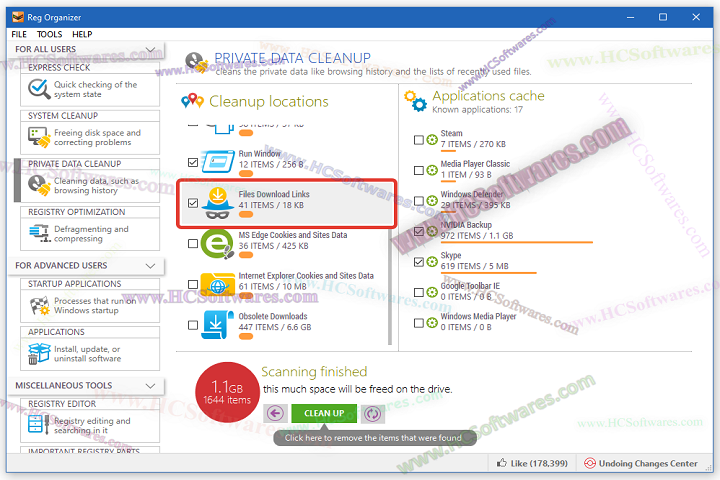Open the Express Check magnifier icon

[39, 89]
